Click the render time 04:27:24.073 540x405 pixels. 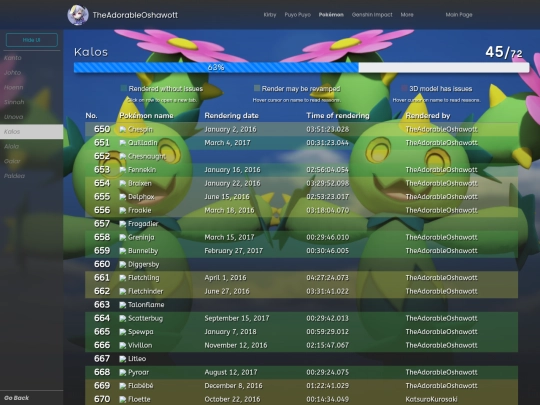point(328,278)
